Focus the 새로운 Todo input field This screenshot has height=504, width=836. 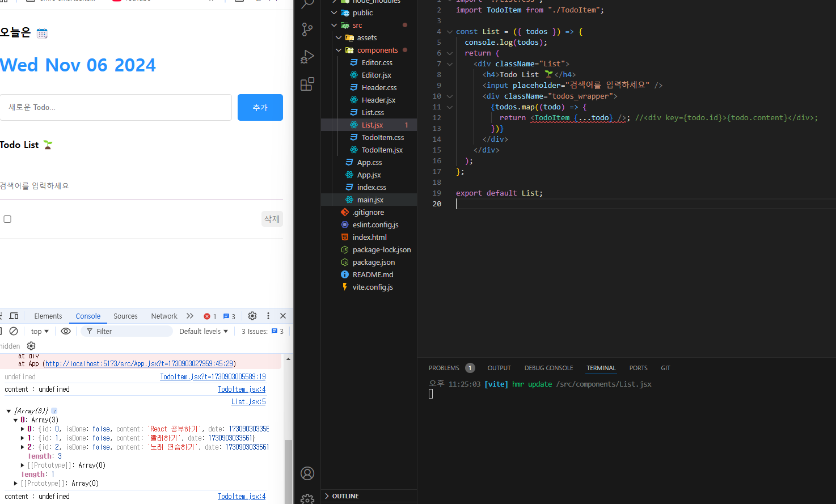[x=116, y=107]
